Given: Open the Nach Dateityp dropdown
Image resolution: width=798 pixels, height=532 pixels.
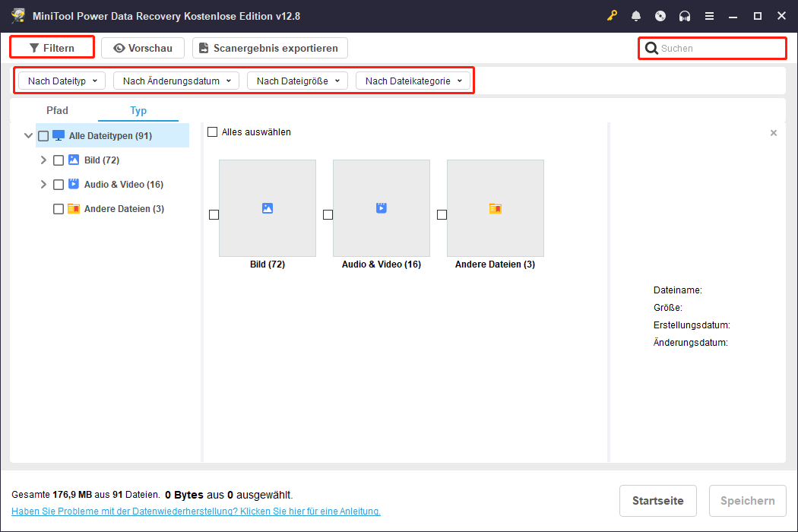Looking at the screenshot, I should 60,80.
